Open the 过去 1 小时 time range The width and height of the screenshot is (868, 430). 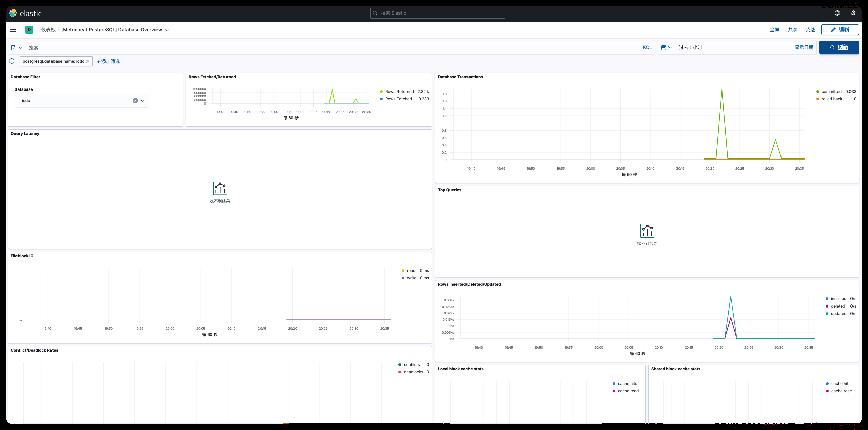(x=690, y=47)
